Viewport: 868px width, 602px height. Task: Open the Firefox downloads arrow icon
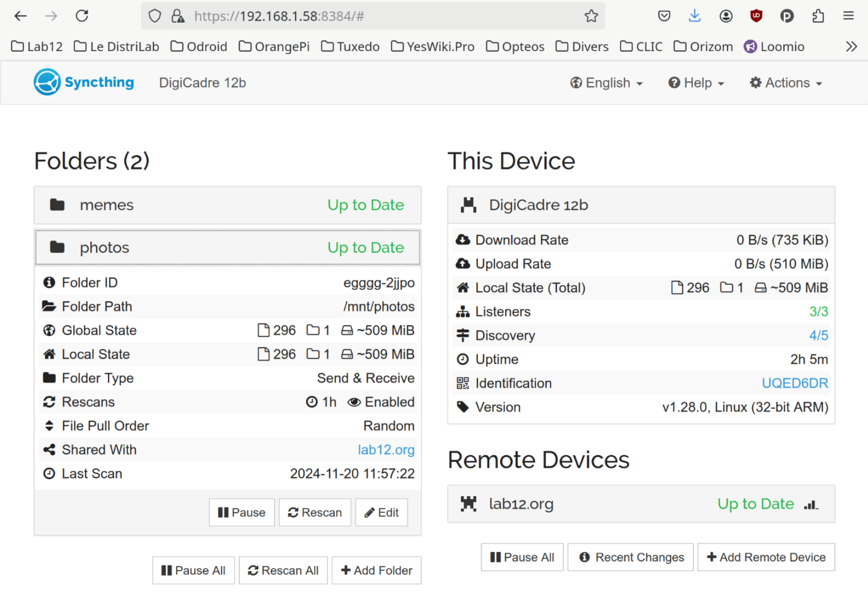coord(694,16)
